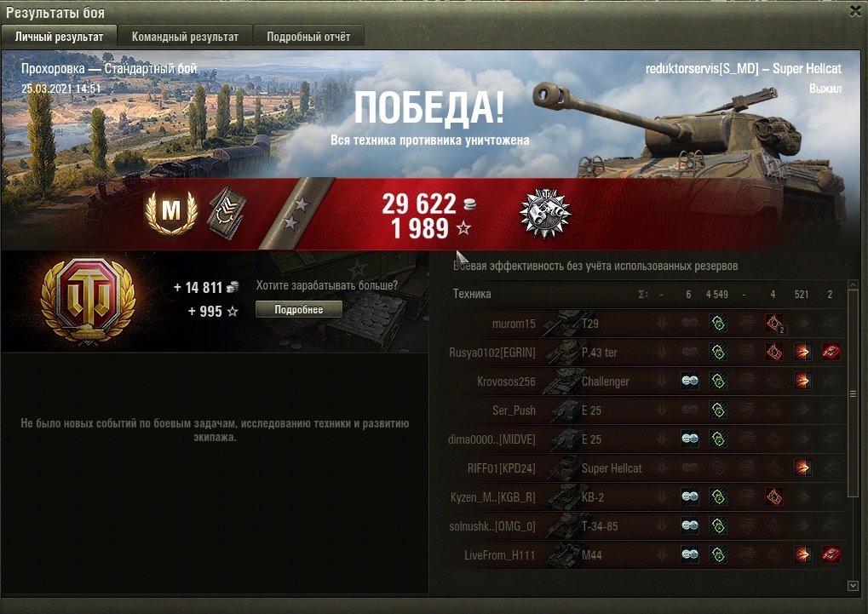
Task: Click the Техника column header
Action: click(472, 294)
